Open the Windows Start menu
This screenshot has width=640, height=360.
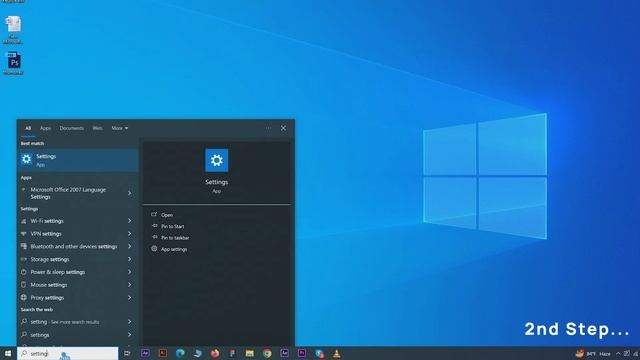(8, 353)
